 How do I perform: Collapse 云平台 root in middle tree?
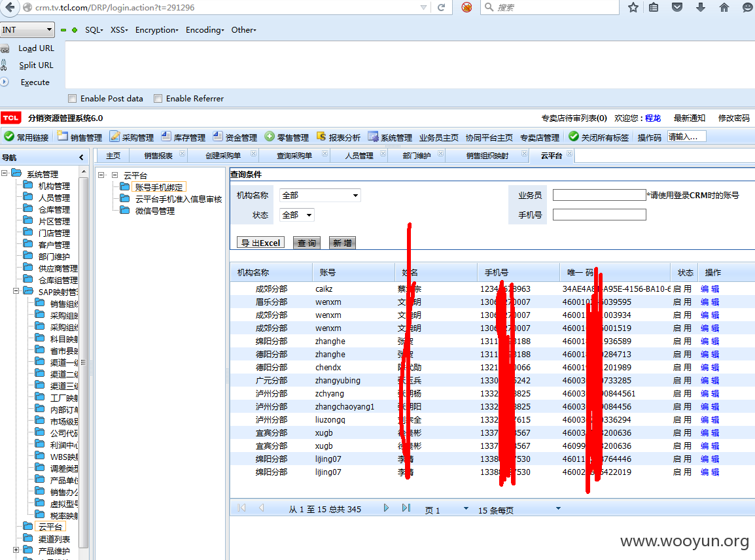(101, 175)
